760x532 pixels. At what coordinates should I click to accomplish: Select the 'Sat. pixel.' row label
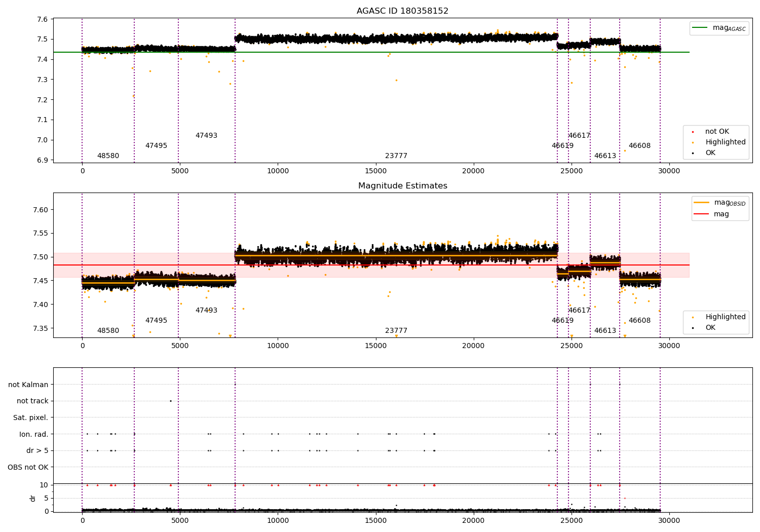pos(30,417)
